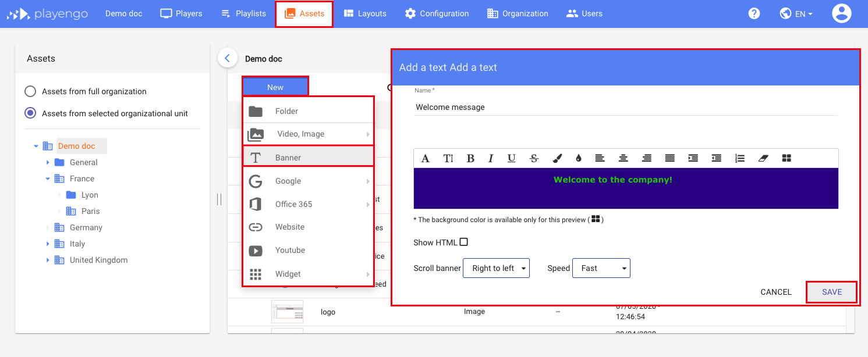Open the Scroll banner direction dropdown
Screen dimensions: 868x357
(496, 268)
